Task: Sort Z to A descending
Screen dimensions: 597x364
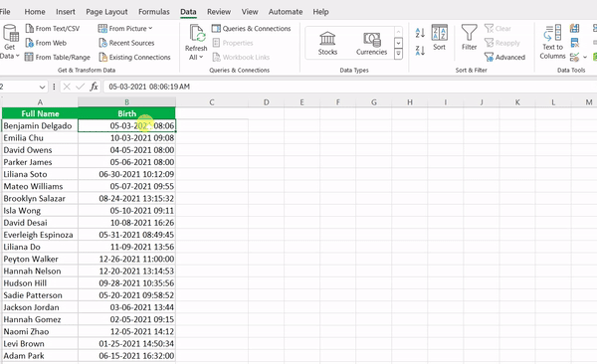Action: click(420, 51)
